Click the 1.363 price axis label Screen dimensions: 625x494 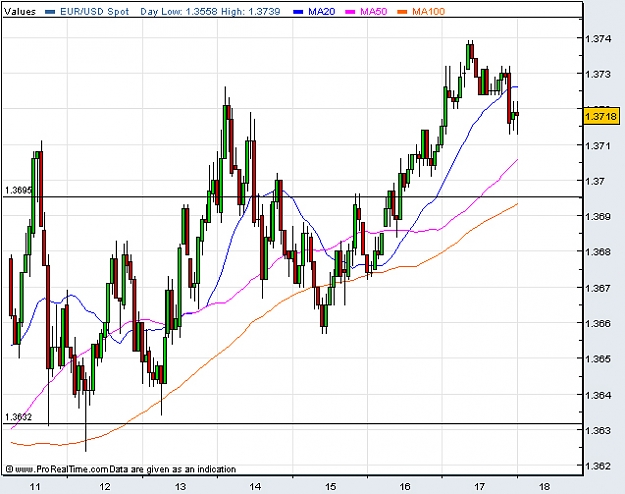(597, 431)
